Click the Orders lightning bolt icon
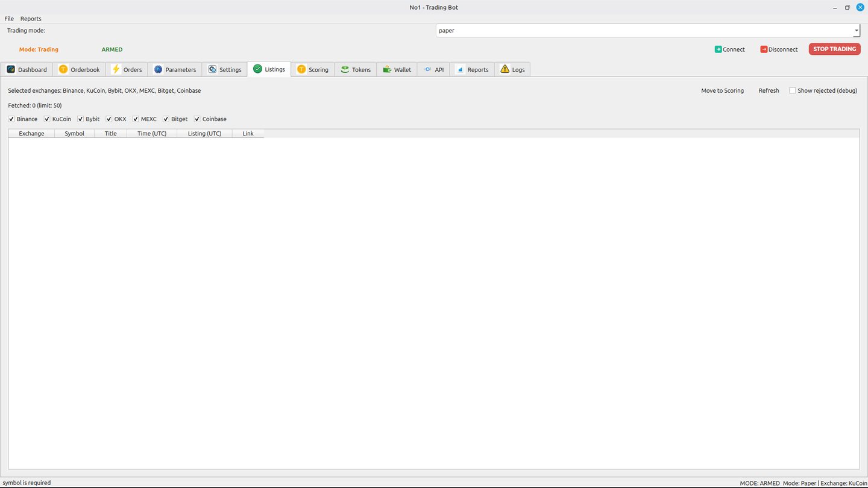The width and height of the screenshot is (868, 488). (116, 69)
